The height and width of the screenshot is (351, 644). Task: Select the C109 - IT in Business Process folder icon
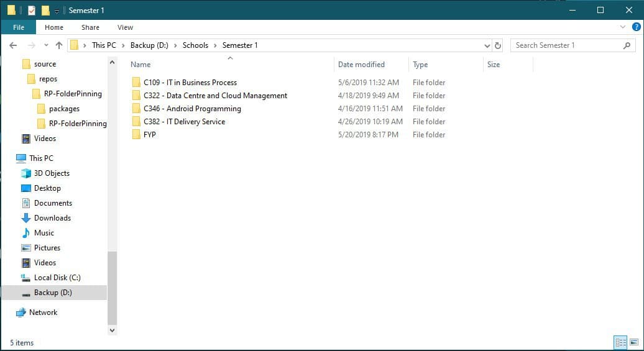(x=136, y=83)
